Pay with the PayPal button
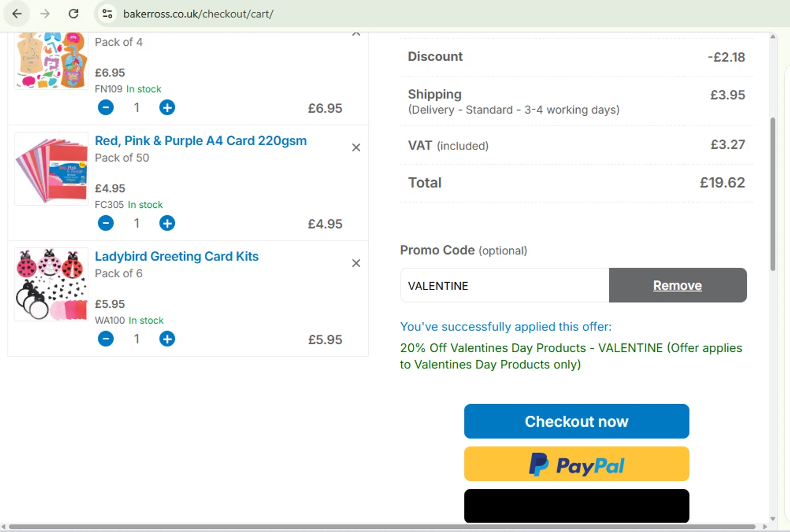 (576, 464)
